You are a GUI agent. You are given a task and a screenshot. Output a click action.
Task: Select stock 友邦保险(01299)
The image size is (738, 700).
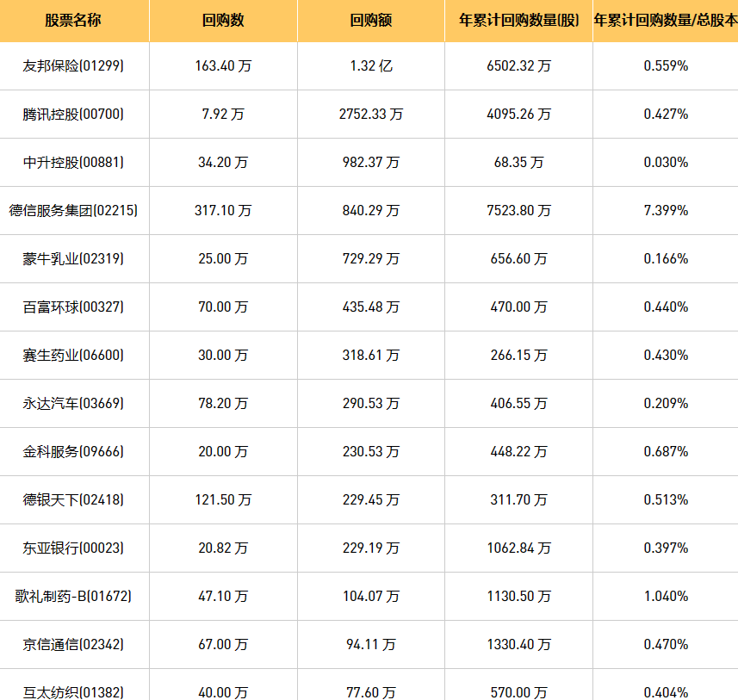coord(73,66)
